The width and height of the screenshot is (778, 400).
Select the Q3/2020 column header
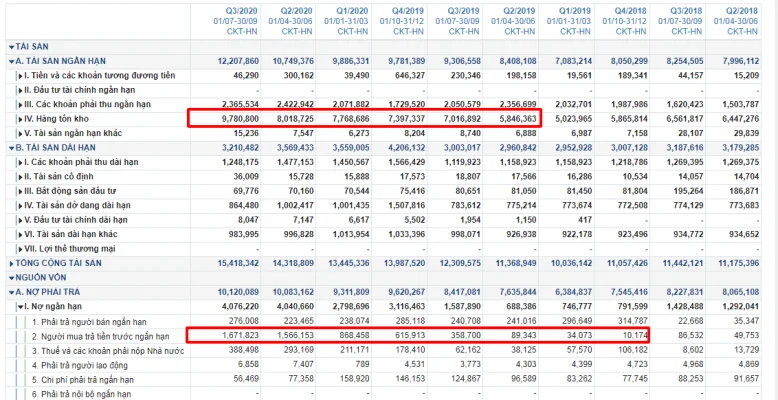coord(244,10)
